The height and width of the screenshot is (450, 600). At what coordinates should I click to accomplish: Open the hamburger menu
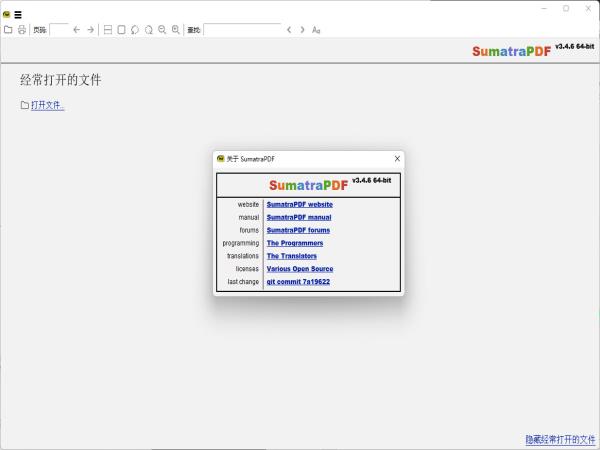tap(18, 15)
